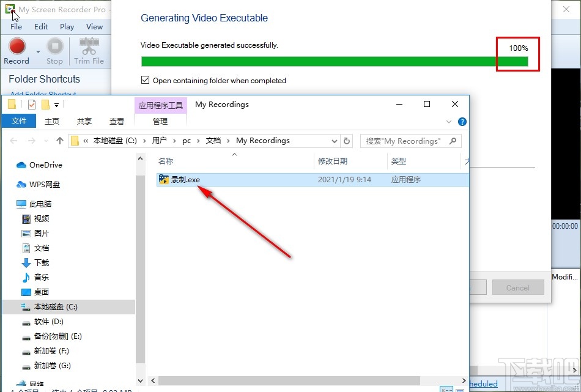Click pc in the address breadcrumb
The image size is (581, 392).
click(x=187, y=141)
